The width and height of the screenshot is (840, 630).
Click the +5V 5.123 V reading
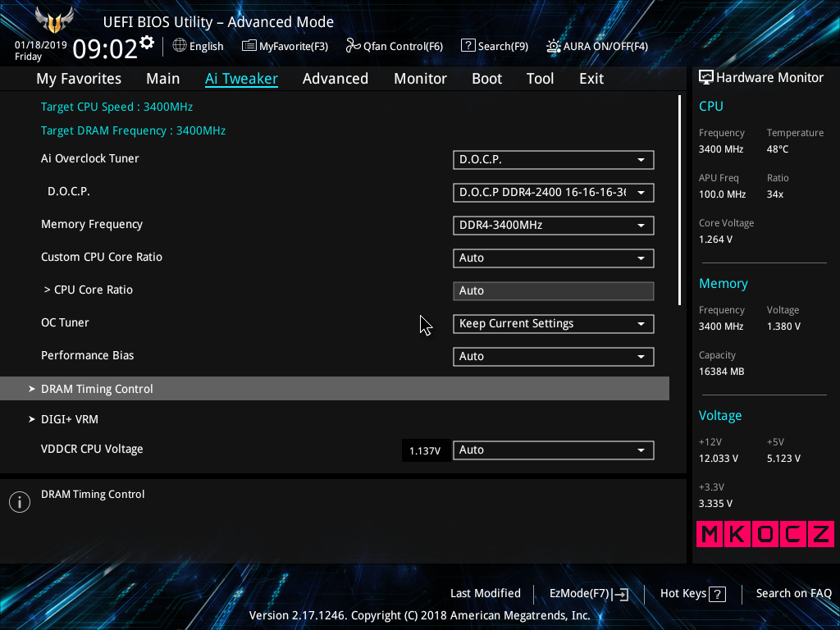click(x=783, y=459)
